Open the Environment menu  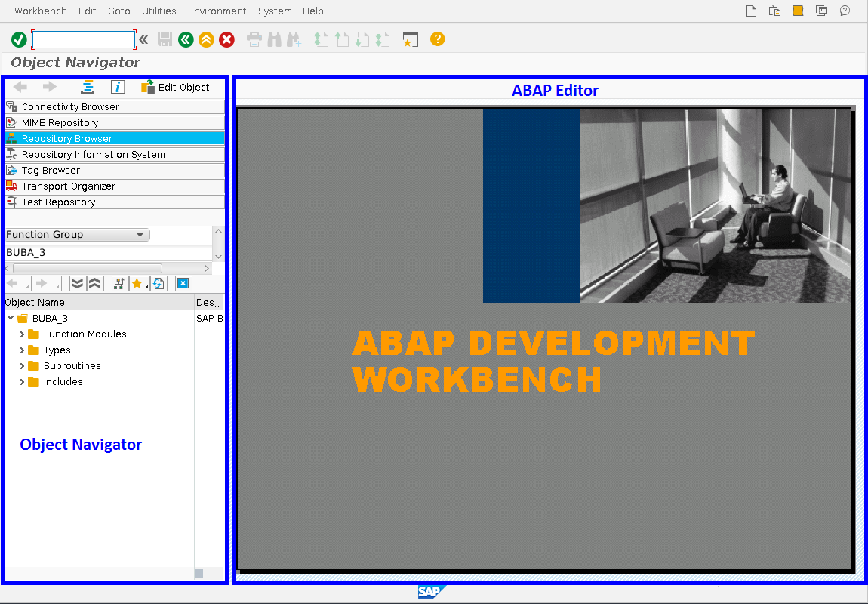click(217, 11)
